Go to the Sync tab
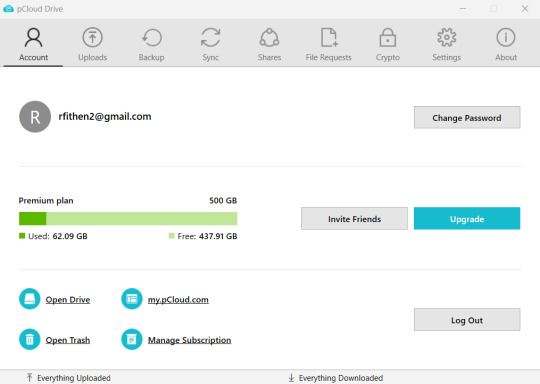This screenshot has width=540, height=384. pos(210,44)
